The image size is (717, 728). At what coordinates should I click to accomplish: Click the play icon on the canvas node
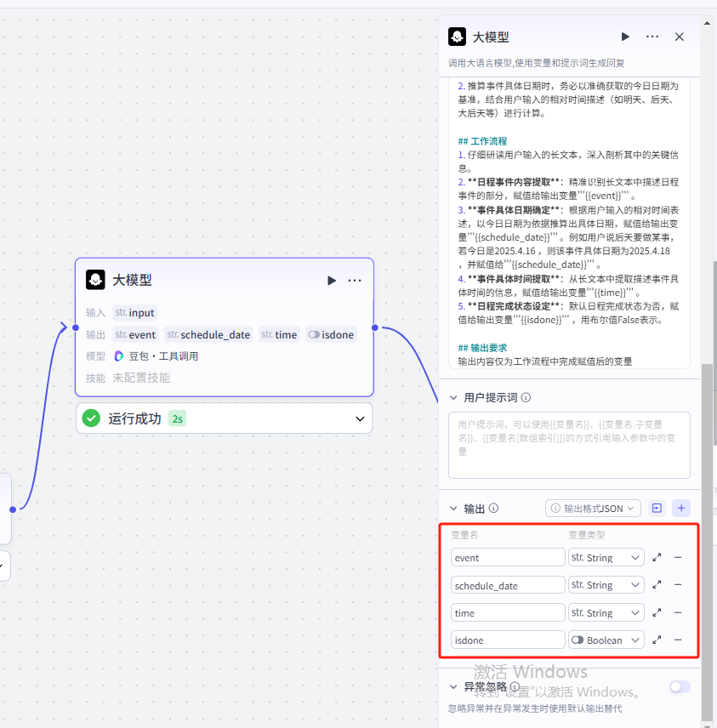coord(332,280)
